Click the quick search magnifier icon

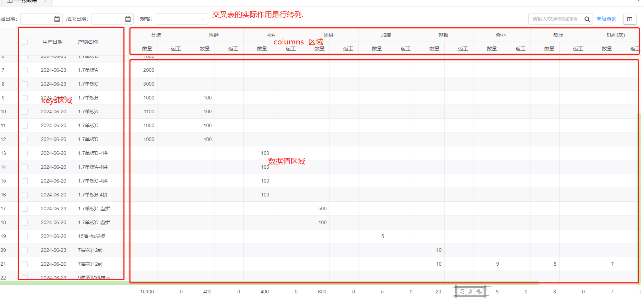(587, 19)
